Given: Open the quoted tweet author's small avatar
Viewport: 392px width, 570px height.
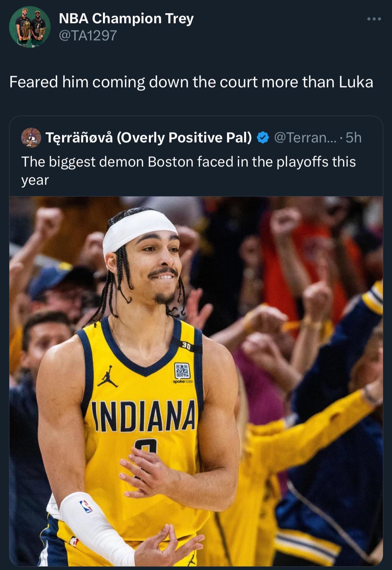Looking at the screenshot, I should click(31, 138).
